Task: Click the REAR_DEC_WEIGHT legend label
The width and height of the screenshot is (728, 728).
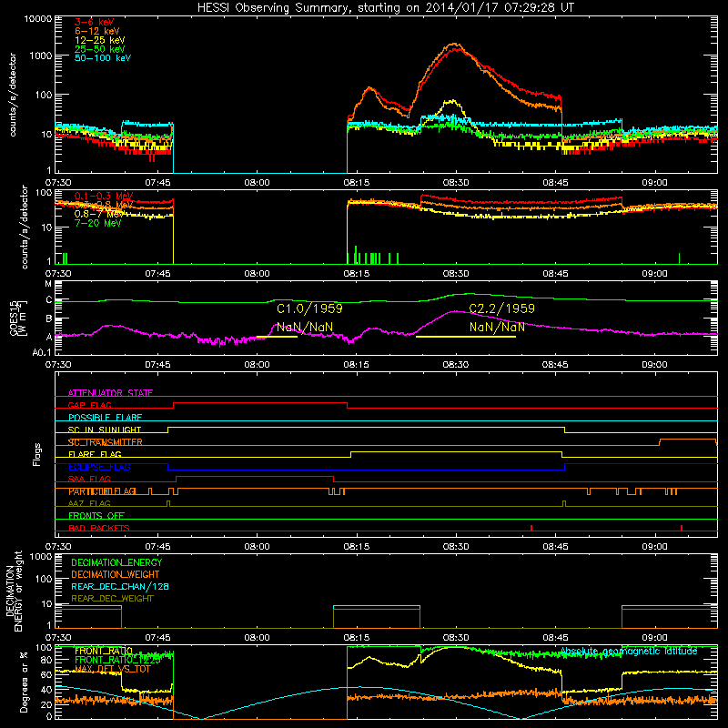Action: [x=112, y=599]
